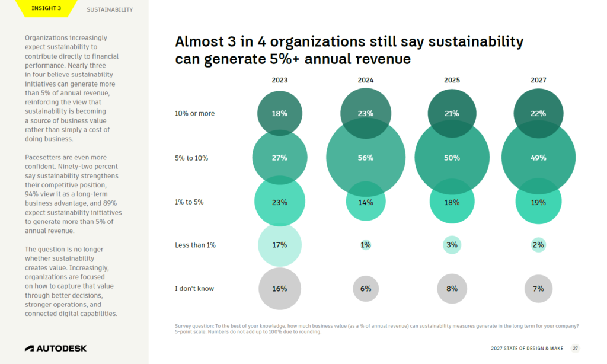This screenshot has height=364, width=607.
Task: Click the 22% bubble under 2027
Action: point(538,113)
